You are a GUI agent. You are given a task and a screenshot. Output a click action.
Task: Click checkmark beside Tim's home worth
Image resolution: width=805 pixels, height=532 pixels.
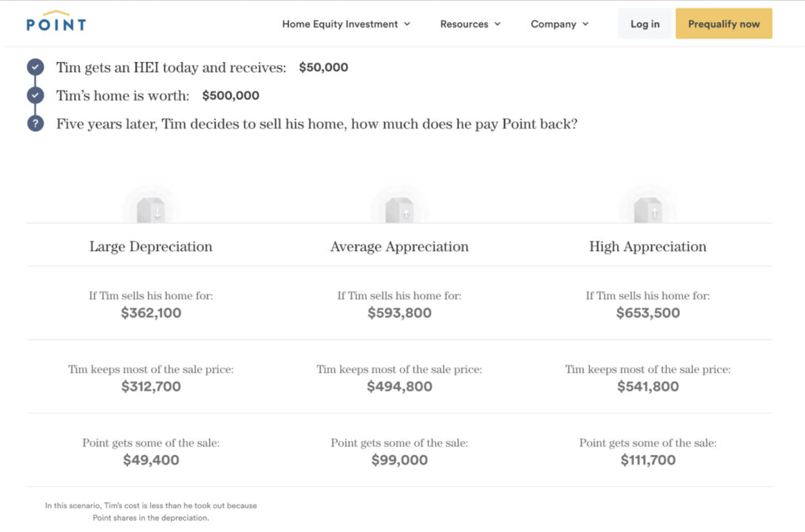pyautogui.click(x=35, y=95)
